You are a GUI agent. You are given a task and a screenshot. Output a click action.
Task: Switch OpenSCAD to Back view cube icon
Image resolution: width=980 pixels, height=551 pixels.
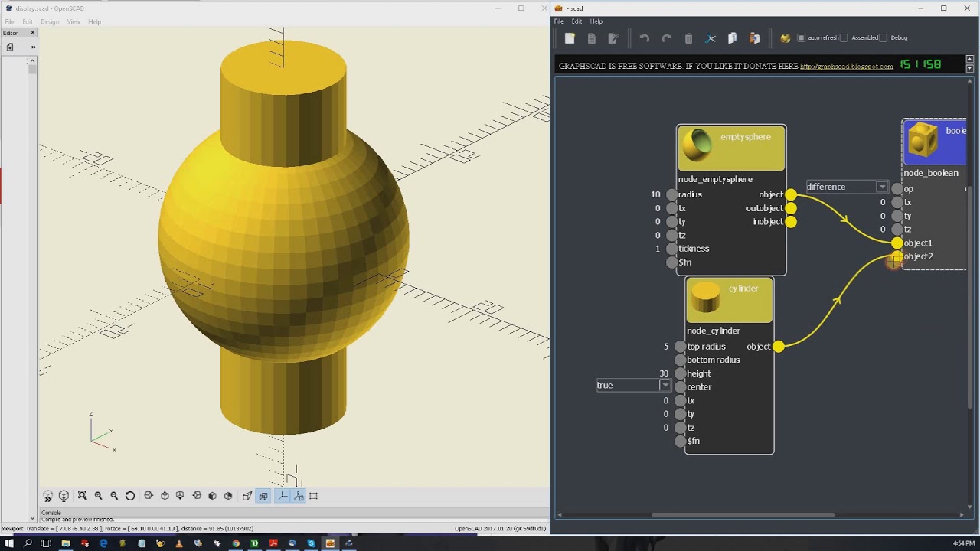pos(228,496)
